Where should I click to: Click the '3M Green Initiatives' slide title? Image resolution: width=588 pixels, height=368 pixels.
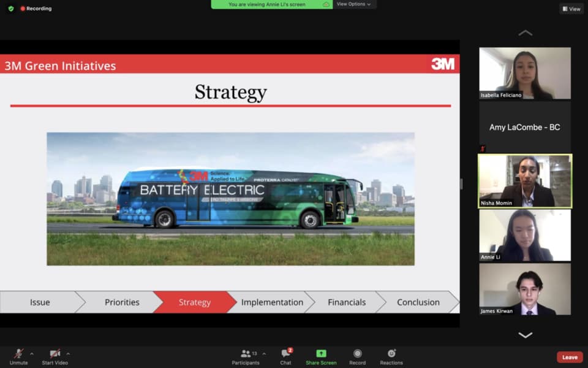[x=60, y=66]
